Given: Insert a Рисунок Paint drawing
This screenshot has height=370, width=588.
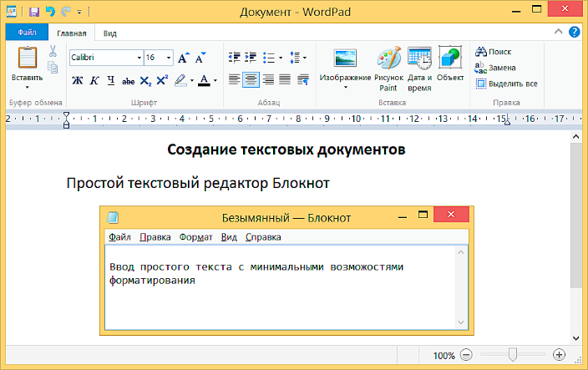Looking at the screenshot, I should [389, 69].
